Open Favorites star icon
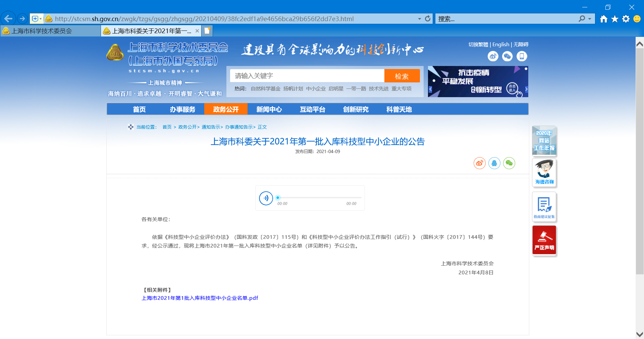This screenshot has height=339, width=644. coord(615,19)
